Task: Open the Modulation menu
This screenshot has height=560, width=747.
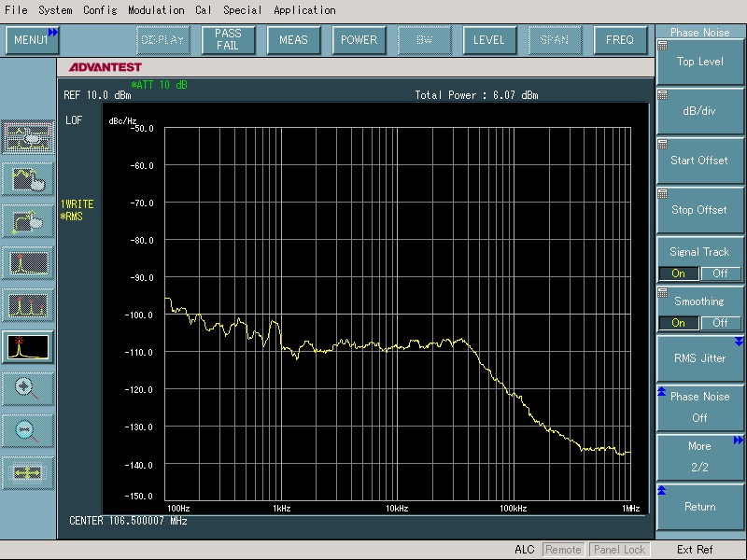Action: pyautogui.click(x=156, y=10)
